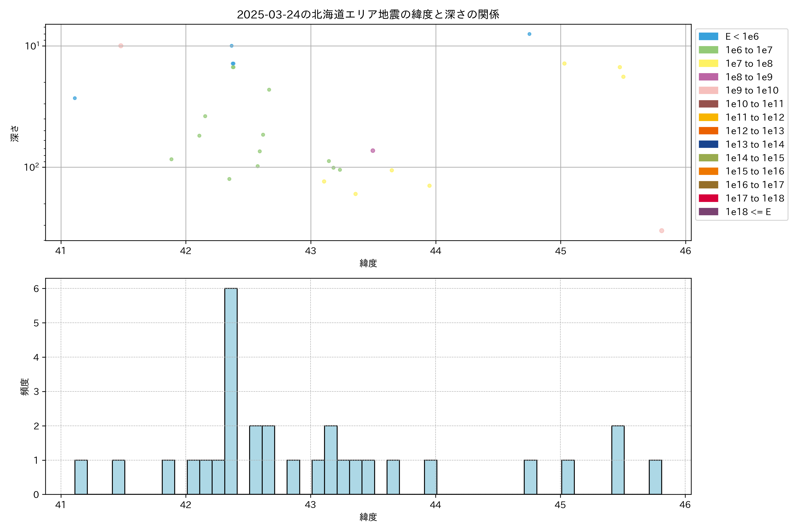Click the leftmost blue scatter point near latitude 41.1
Image resolution: width=798 pixels, height=532 pixels.
point(75,98)
